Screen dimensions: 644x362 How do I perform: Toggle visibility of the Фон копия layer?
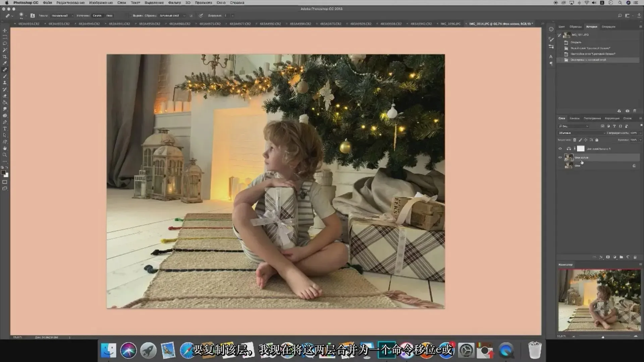pyautogui.click(x=560, y=157)
